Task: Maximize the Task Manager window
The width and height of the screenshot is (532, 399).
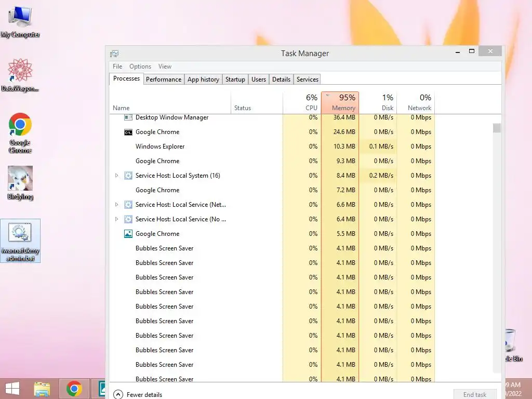Action: click(472, 51)
